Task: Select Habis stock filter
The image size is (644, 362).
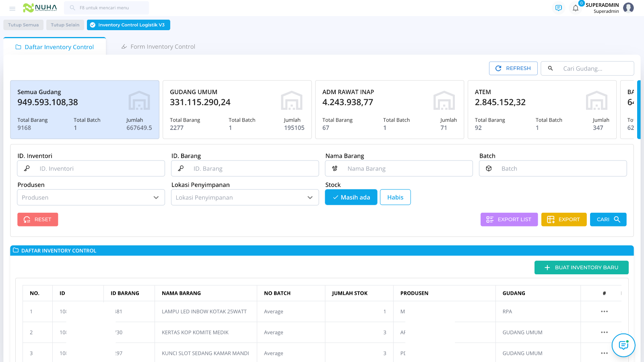Action: pyautogui.click(x=395, y=197)
